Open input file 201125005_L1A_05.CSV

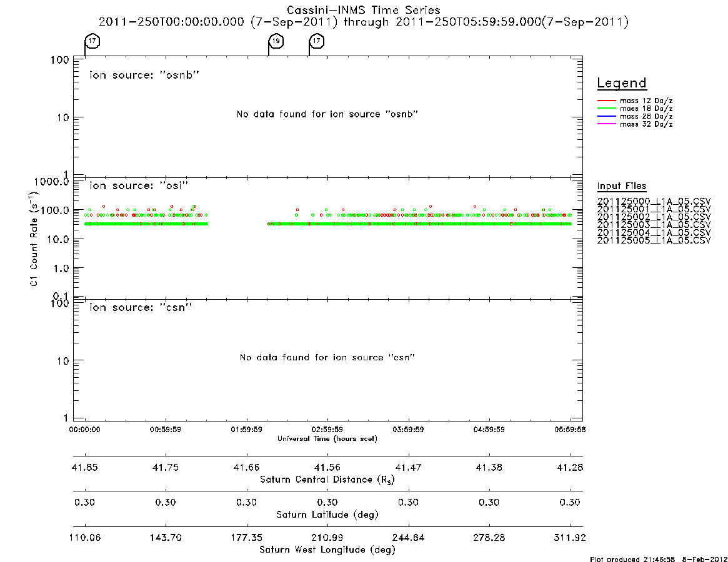tap(654, 240)
